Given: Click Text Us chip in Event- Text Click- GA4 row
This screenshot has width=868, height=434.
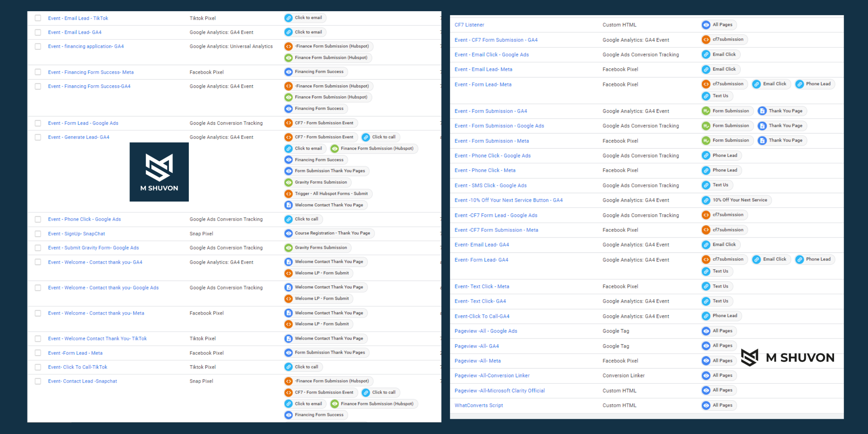Looking at the screenshot, I should (717, 301).
